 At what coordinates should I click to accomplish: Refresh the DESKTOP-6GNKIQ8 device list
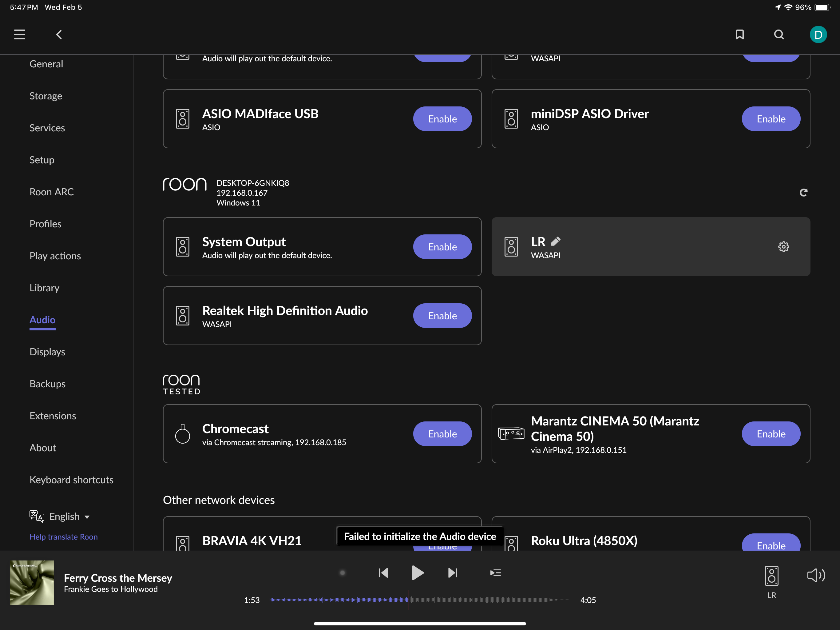803,193
